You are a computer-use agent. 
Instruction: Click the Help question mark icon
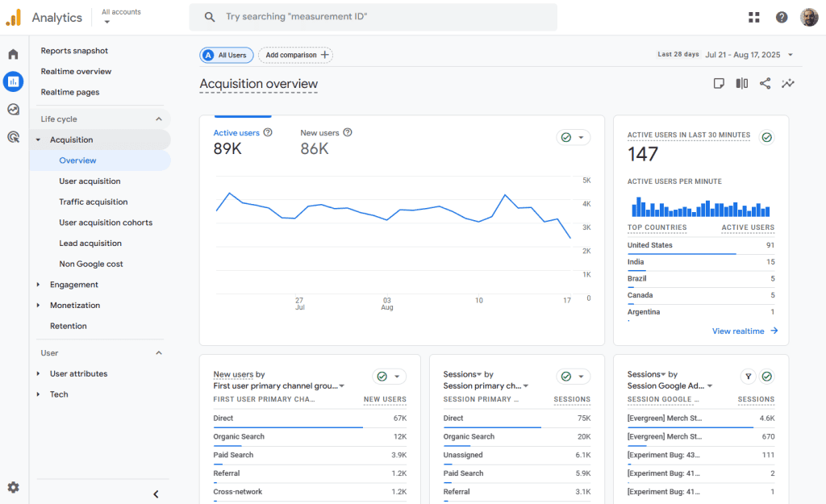pyautogui.click(x=782, y=17)
